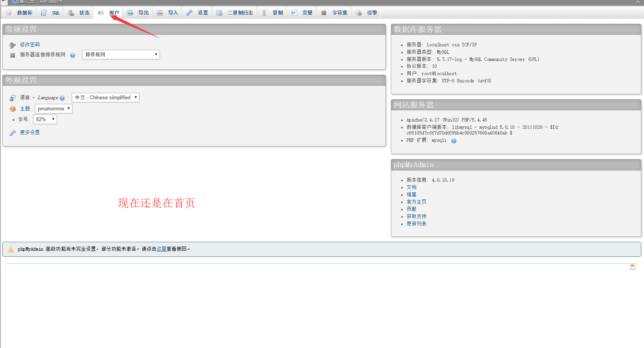This screenshot has height=348, width=644.
Task: Click the small console icon at bottom right
Action: (633, 267)
